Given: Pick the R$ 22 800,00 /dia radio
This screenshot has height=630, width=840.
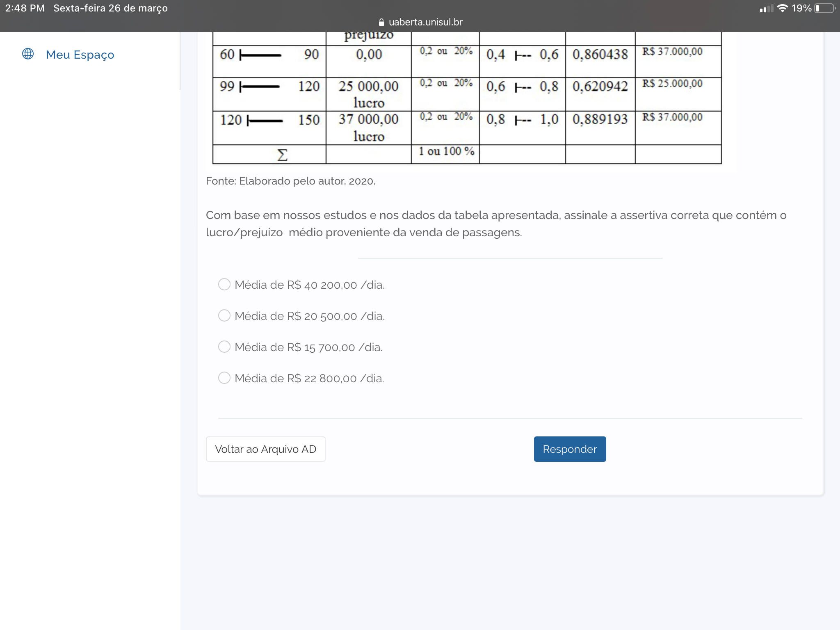Looking at the screenshot, I should click(224, 378).
